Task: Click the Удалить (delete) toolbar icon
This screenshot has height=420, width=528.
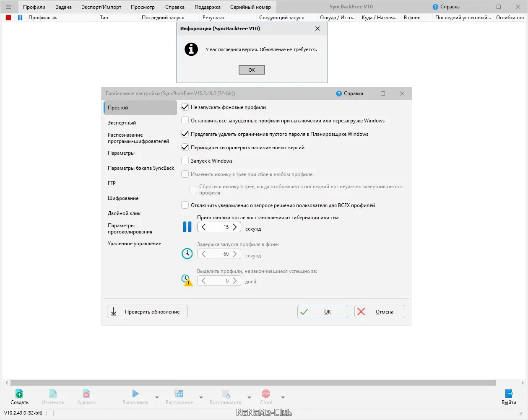Action: coord(86,394)
